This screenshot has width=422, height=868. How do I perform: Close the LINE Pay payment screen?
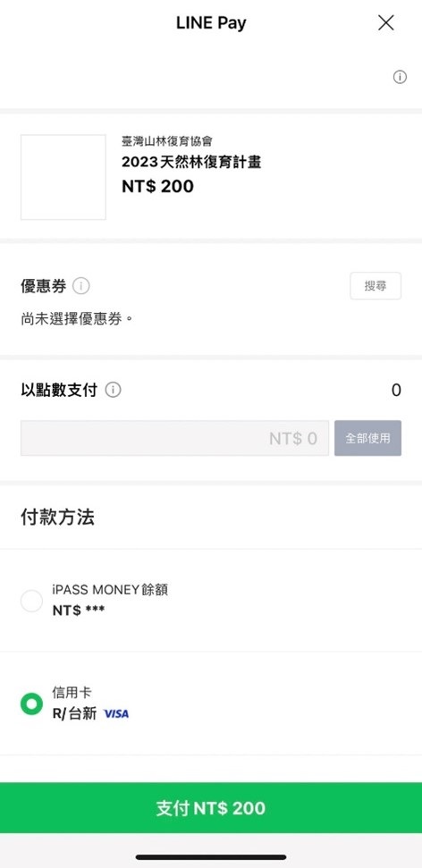(386, 22)
